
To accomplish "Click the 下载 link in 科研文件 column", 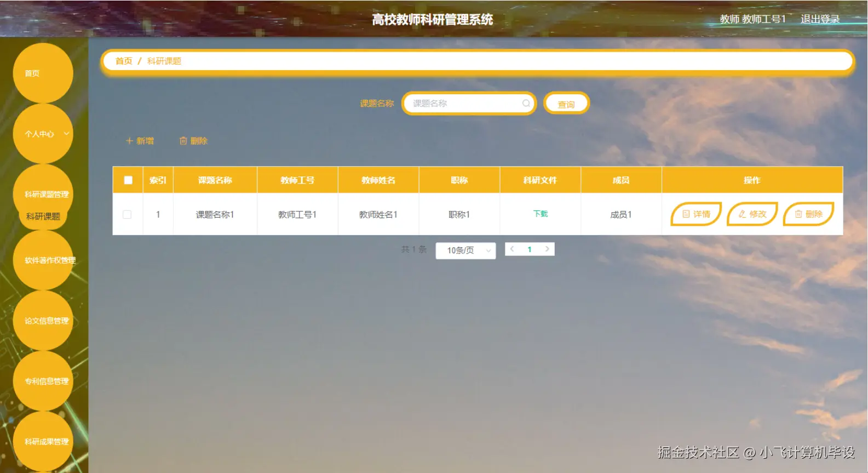I will 541,214.
